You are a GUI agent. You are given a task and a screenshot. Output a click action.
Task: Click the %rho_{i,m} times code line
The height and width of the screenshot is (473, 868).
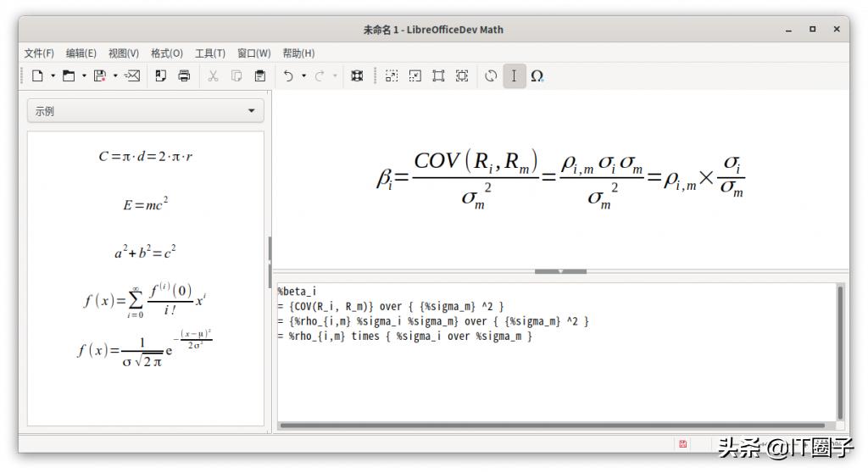[404, 337]
